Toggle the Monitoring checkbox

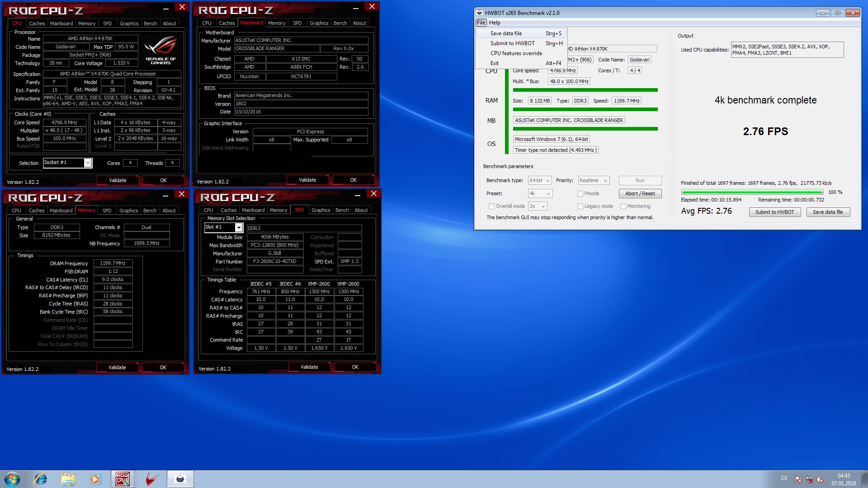pos(623,206)
